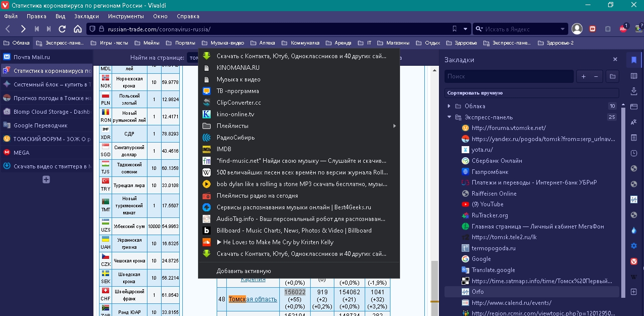Switch to the MEGA tab
Image resolution: width=644 pixels, height=316 pixels.
point(46,153)
